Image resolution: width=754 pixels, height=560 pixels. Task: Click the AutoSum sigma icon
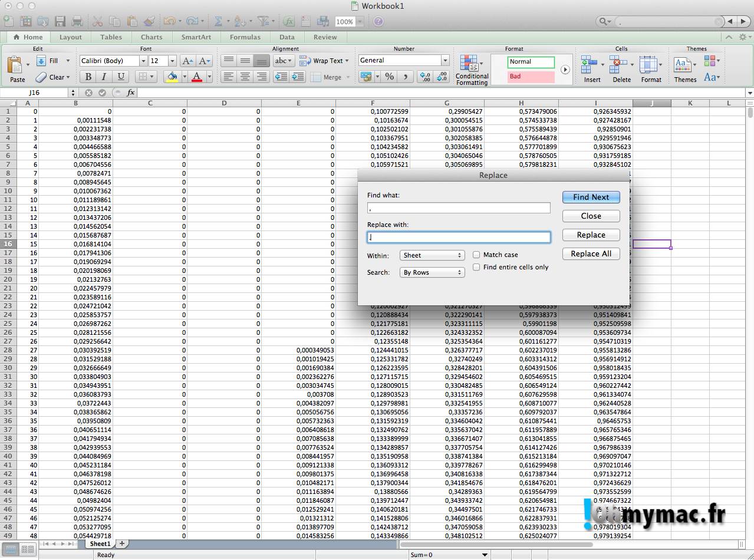click(218, 21)
